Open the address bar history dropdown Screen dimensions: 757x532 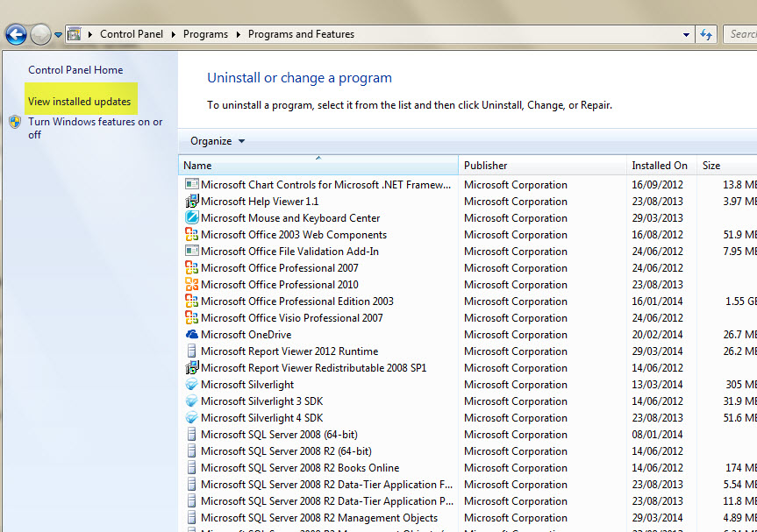(686, 34)
